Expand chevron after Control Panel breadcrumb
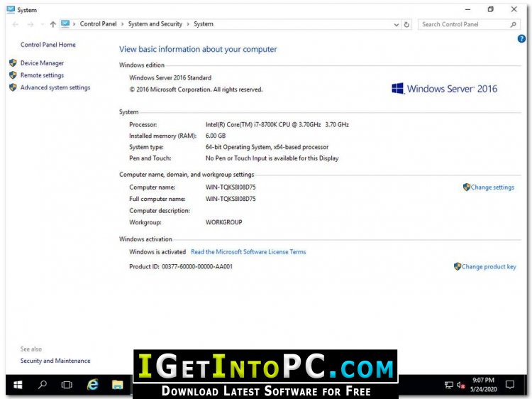 click(123, 24)
